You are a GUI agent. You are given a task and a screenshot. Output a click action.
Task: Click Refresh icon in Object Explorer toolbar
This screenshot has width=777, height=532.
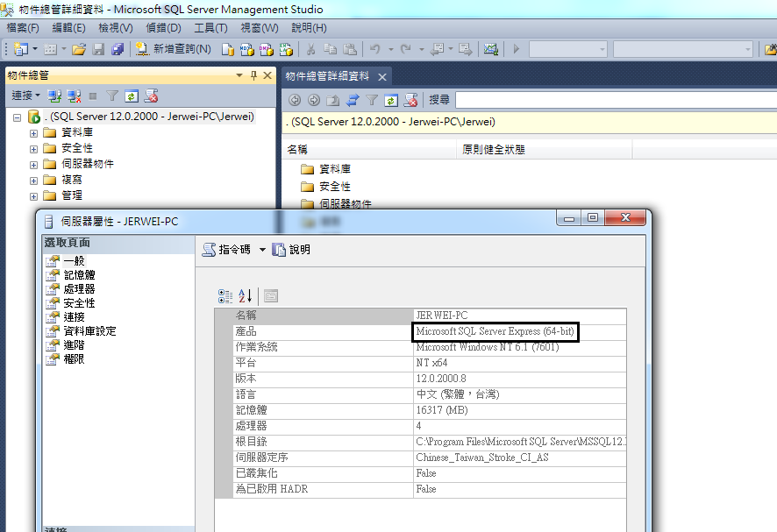(132, 96)
